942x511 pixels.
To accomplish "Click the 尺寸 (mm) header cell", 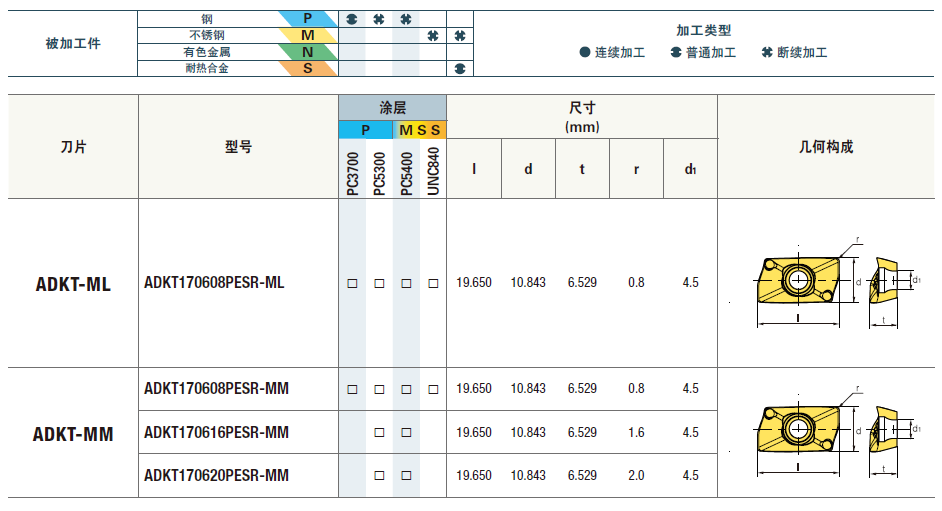I will (x=582, y=117).
